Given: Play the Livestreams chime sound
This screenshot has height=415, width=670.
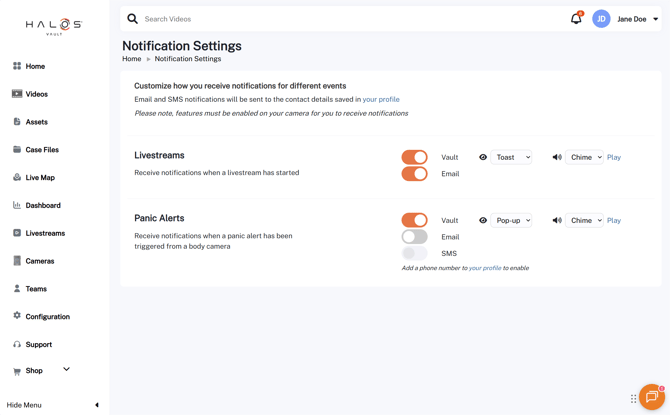Looking at the screenshot, I should pyautogui.click(x=614, y=157).
